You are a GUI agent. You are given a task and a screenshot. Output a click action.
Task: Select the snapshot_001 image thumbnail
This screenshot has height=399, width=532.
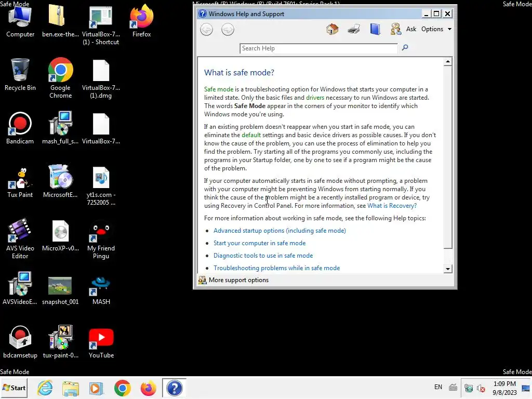60,290
